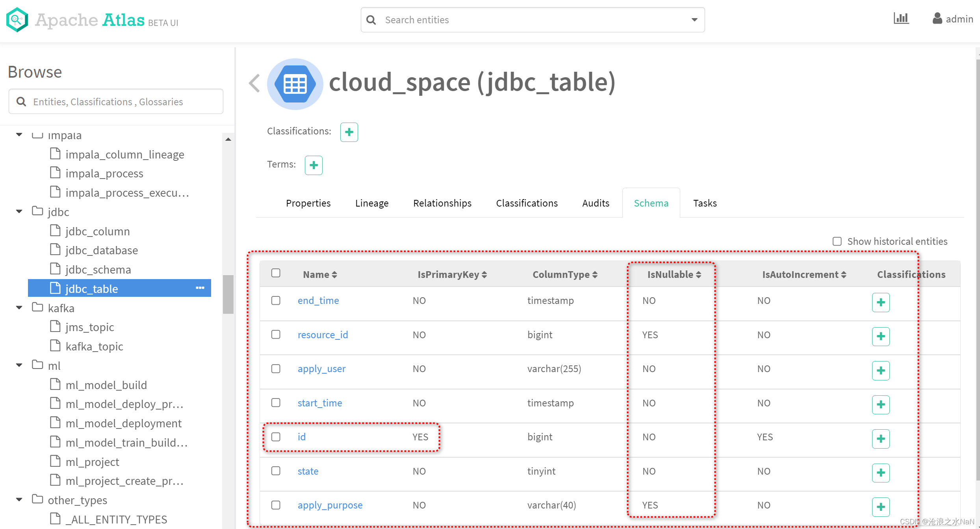Click the Apache Atlas logo icon
This screenshot has height=529, width=980.
(x=18, y=20)
